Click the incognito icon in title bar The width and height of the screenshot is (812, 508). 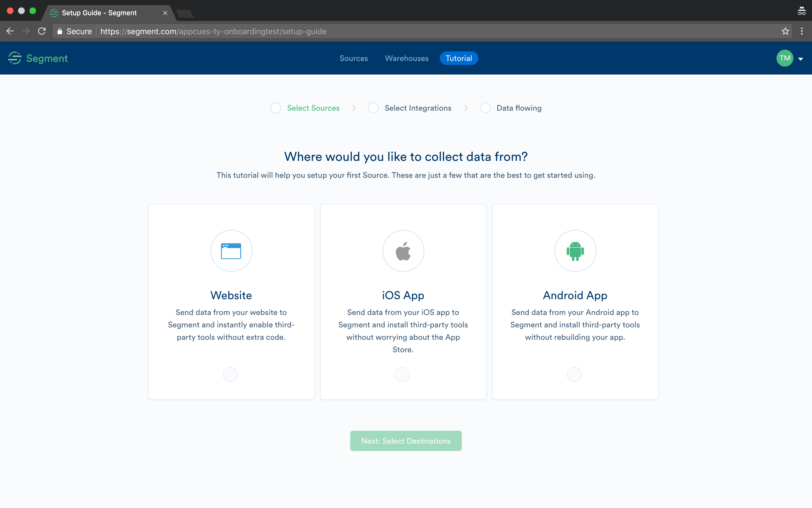802,11
